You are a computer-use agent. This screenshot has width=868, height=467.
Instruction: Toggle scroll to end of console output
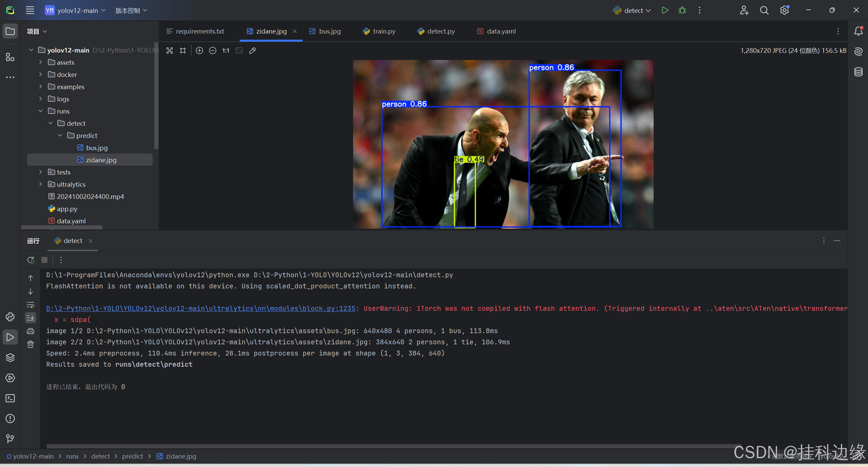point(31,318)
